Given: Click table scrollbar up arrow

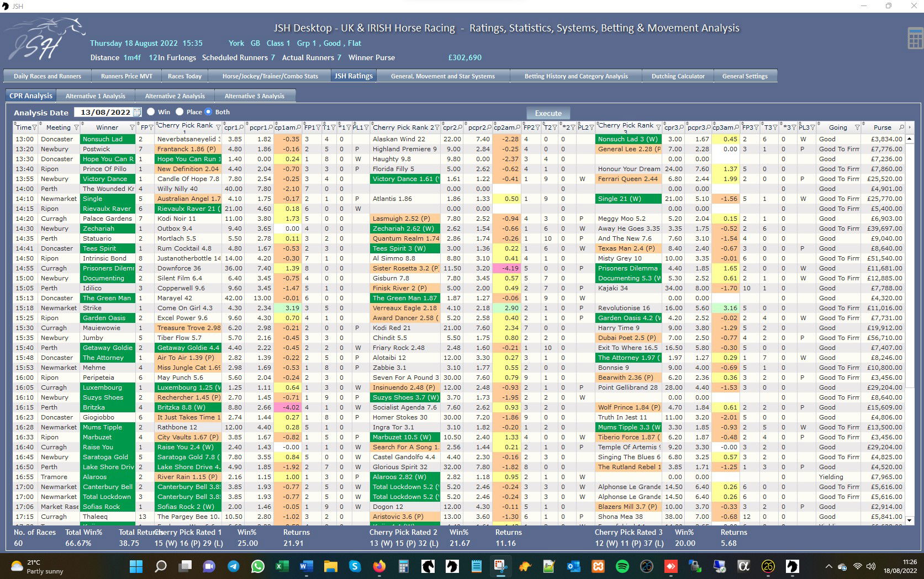Looking at the screenshot, I should click(x=910, y=139).
